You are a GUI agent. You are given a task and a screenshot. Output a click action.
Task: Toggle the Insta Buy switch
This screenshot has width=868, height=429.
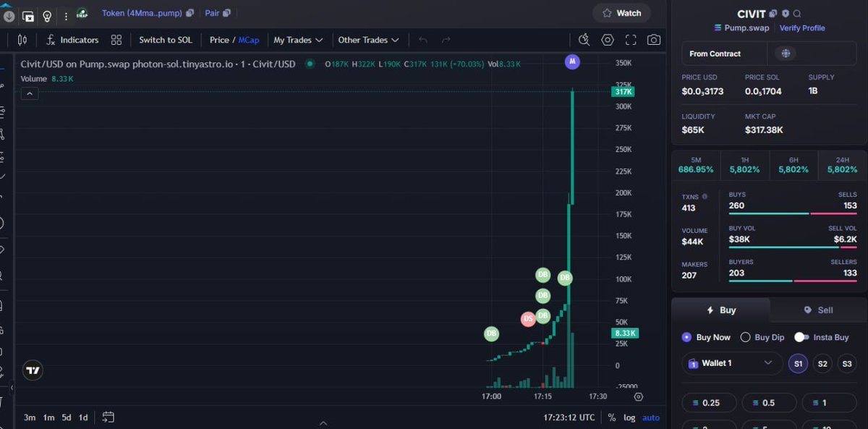[801, 337]
